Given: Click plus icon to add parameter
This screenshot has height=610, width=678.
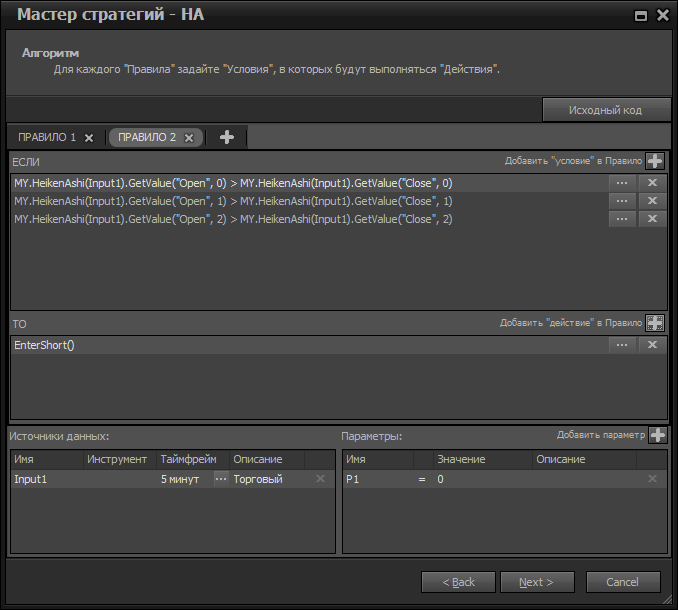Looking at the screenshot, I should click(657, 435).
